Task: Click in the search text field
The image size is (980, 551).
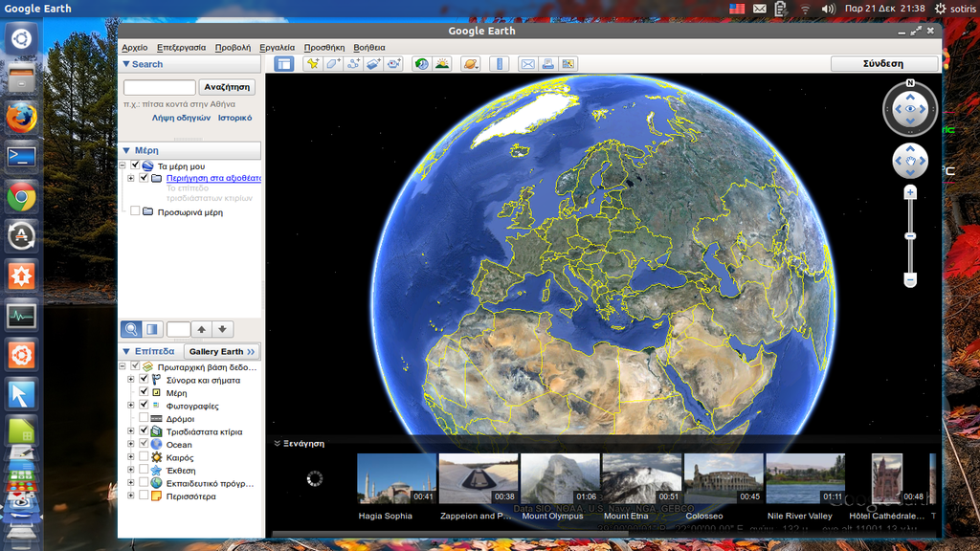Action: click(x=160, y=87)
